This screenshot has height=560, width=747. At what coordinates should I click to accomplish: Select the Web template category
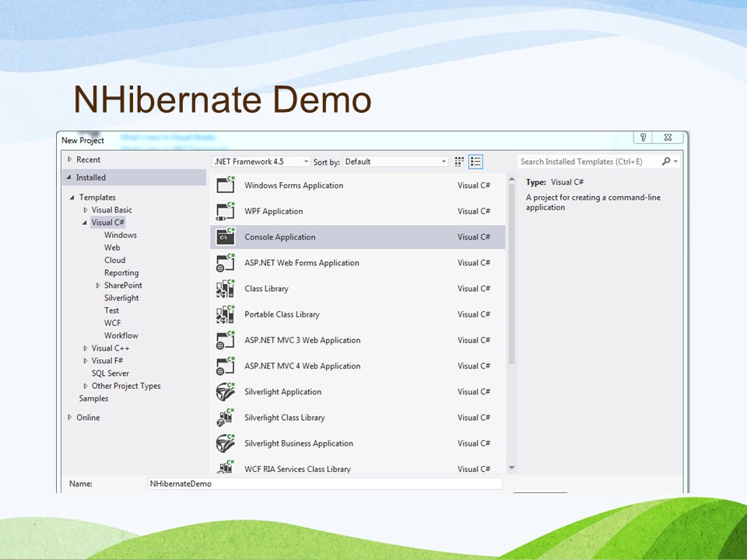(x=112, y=247)
